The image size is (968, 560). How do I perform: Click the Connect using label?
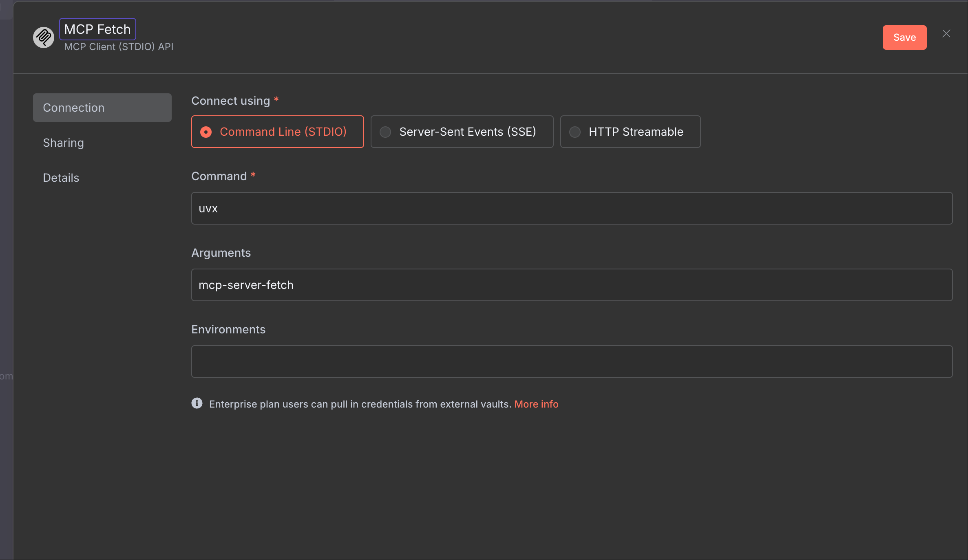[x=230, y=101]
